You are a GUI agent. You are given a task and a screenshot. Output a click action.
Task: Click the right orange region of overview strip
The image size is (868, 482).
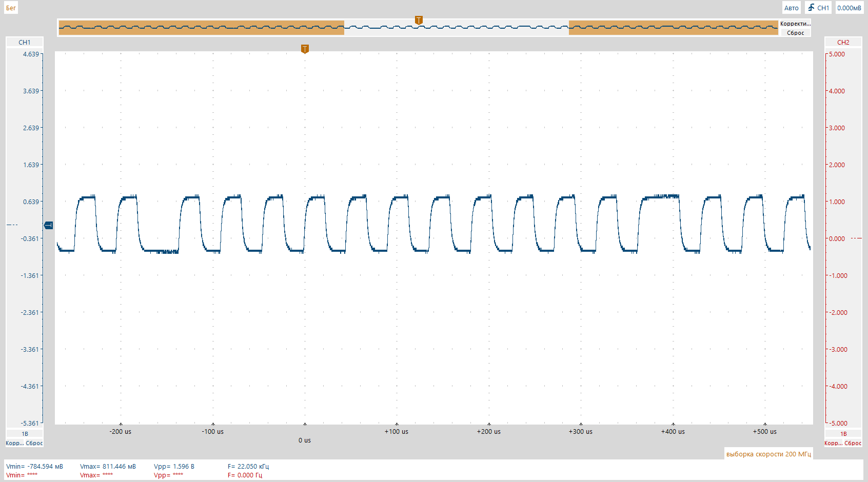tap(673, 28)
